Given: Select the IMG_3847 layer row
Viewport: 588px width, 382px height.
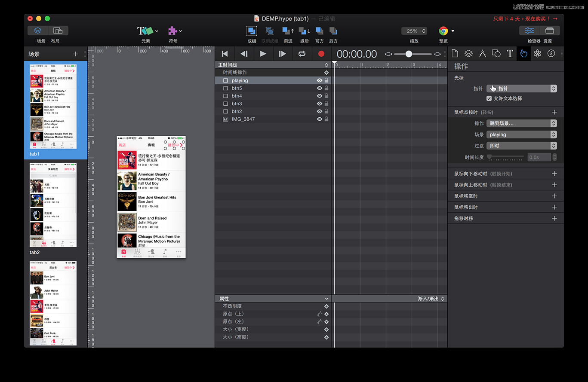Looking at the screenshot, I should (273, 119).
